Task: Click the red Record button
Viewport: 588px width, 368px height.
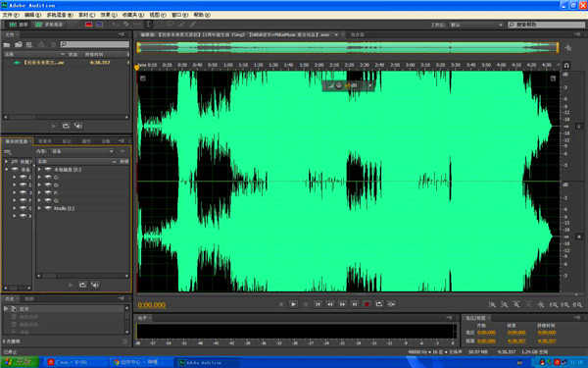Action: (x=367, y=304)
